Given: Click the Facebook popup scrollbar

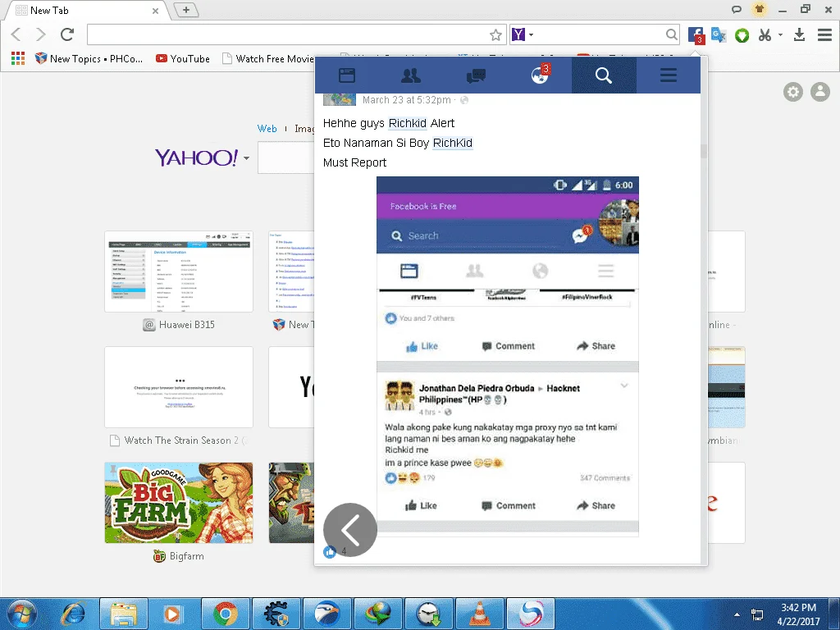Looking at the screenshot, I should (x=704, y=151).
